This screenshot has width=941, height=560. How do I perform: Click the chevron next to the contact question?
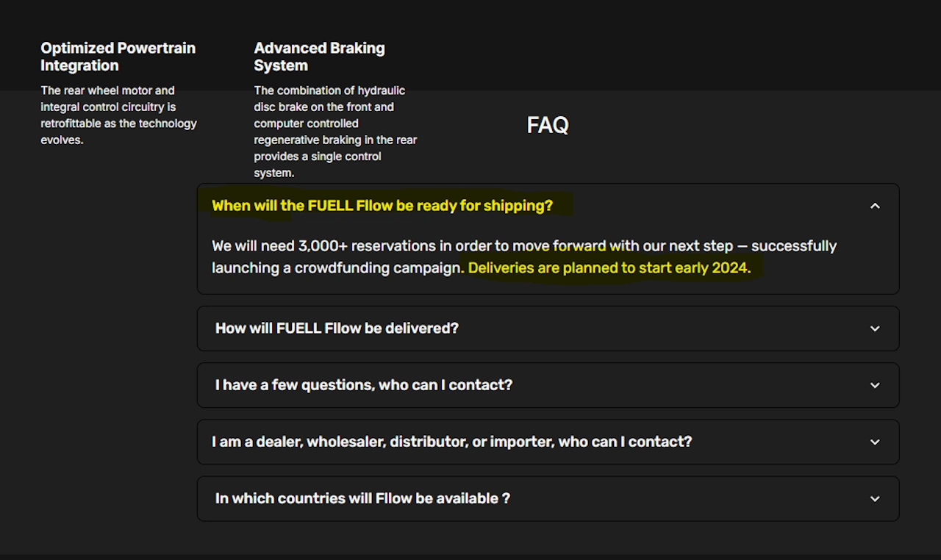875,385
